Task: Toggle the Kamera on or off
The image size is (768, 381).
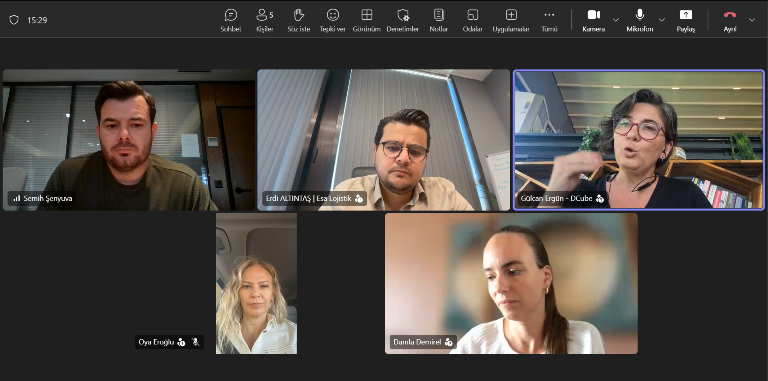Action: point(594,20)
